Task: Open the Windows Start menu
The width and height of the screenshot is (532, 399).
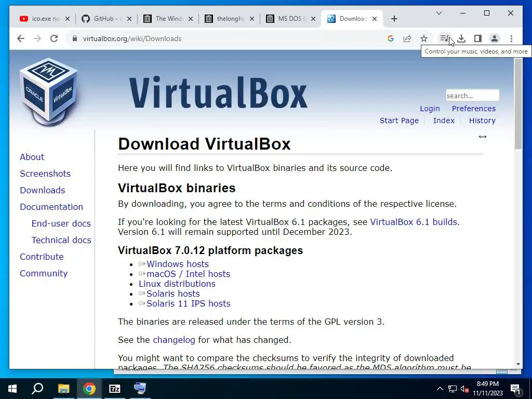Action: 12,389
